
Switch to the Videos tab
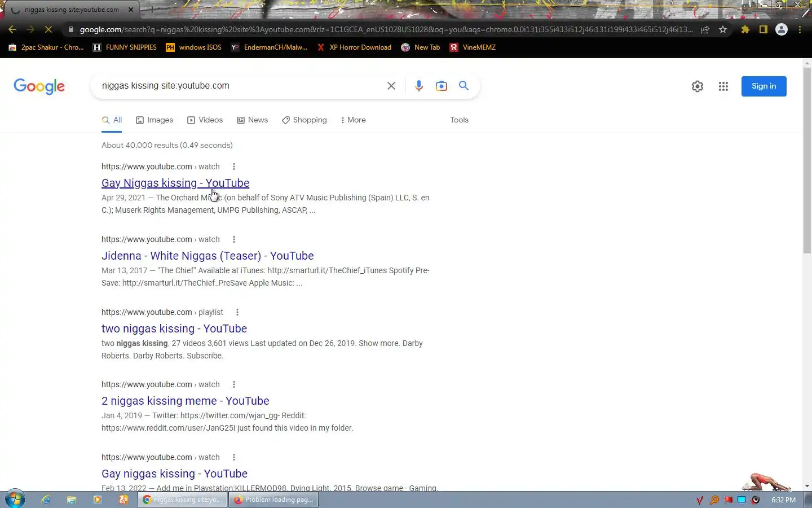point(205,120)
